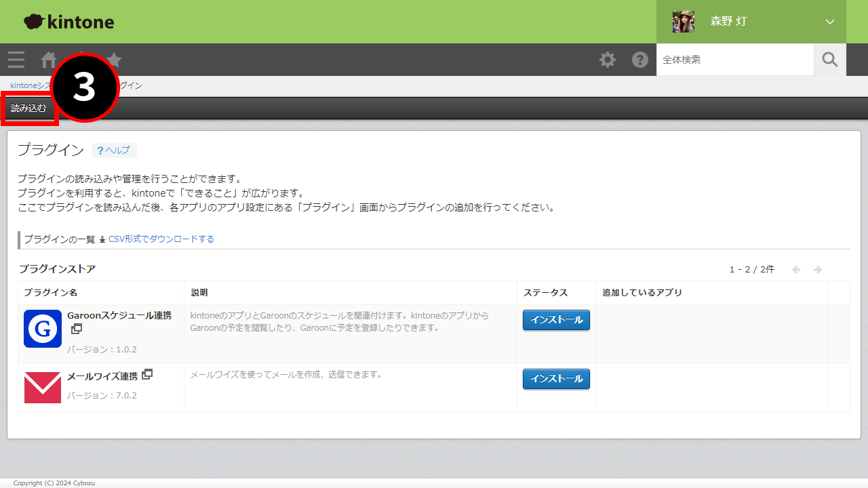
Task: Click the メールワイズ連携 plugin name
Action: 102,376
